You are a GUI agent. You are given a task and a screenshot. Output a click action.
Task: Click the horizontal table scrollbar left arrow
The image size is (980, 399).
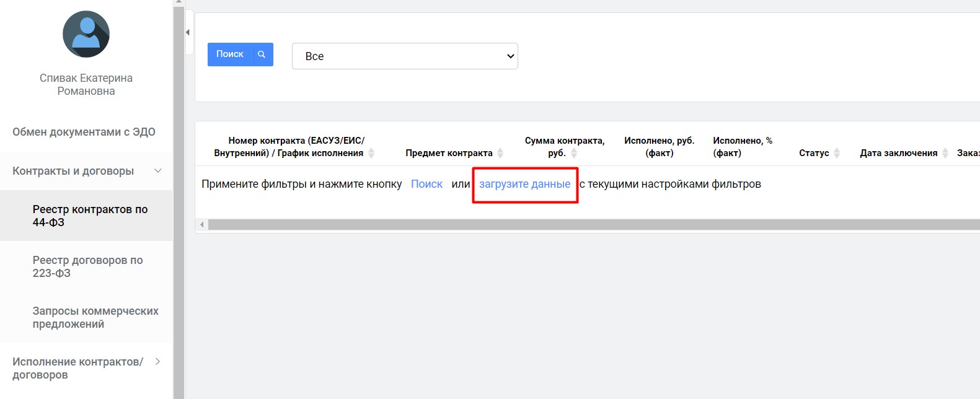coord(202,225)
